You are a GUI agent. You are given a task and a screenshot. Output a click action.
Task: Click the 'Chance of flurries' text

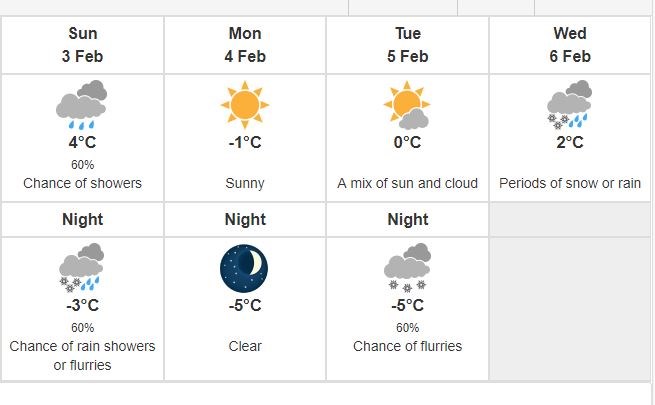click(x=407, y=346)
